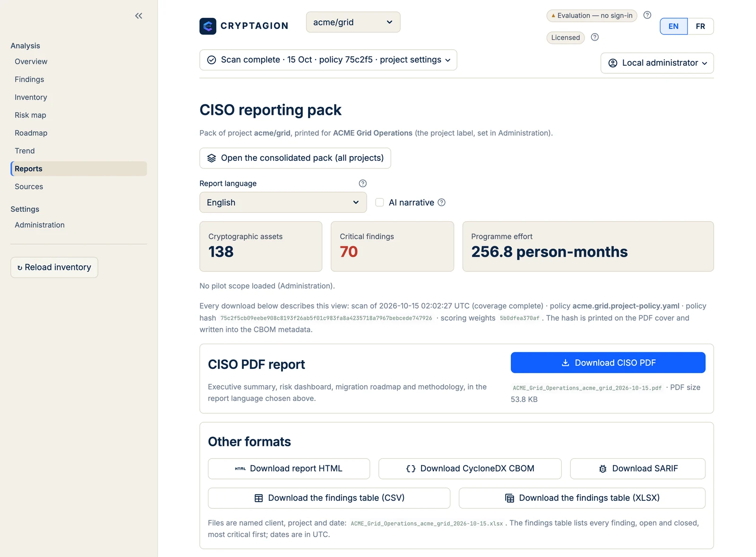Click the PDF filename under Download CISO PDF

(587, 388)
